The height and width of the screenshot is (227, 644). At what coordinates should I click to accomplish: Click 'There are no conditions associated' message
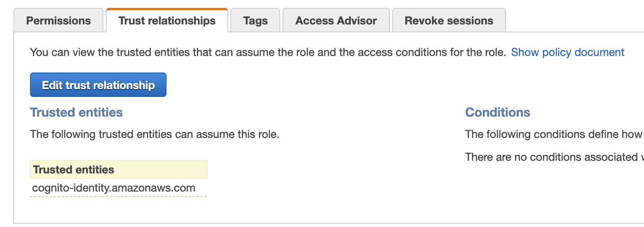554,157
